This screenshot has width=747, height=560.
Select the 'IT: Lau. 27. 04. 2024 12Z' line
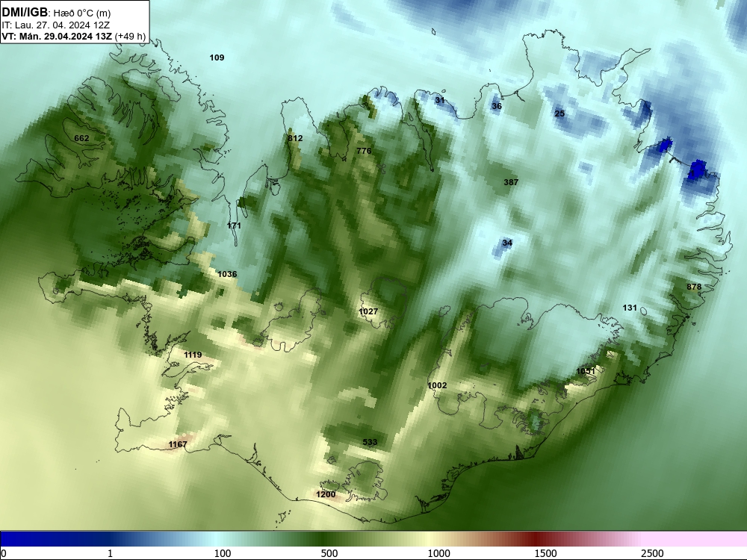point(58,25)
